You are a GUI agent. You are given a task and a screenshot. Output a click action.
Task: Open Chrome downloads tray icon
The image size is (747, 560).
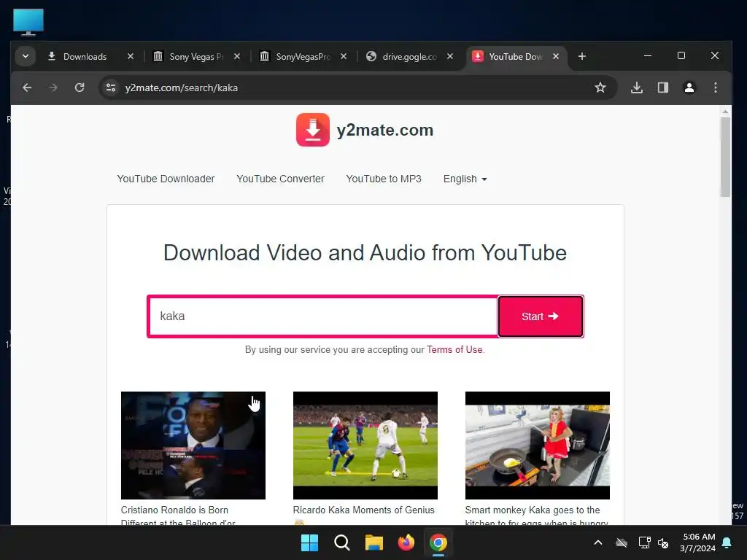(x=637, y=87)
